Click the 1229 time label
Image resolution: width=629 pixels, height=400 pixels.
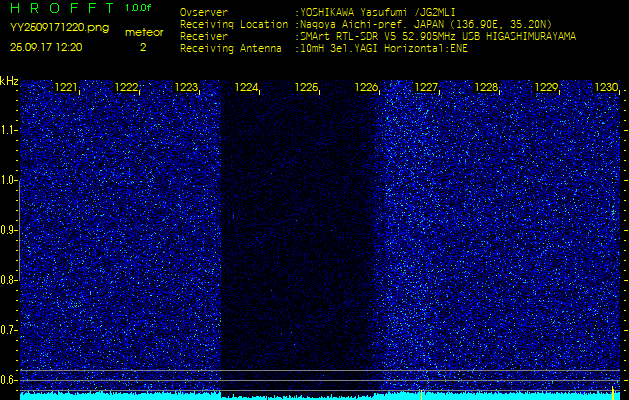546,87
